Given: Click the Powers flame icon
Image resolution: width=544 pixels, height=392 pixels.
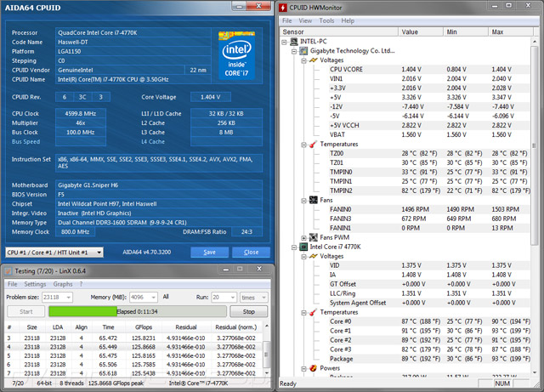Looking at the screenshot, I should coord(314,368).
